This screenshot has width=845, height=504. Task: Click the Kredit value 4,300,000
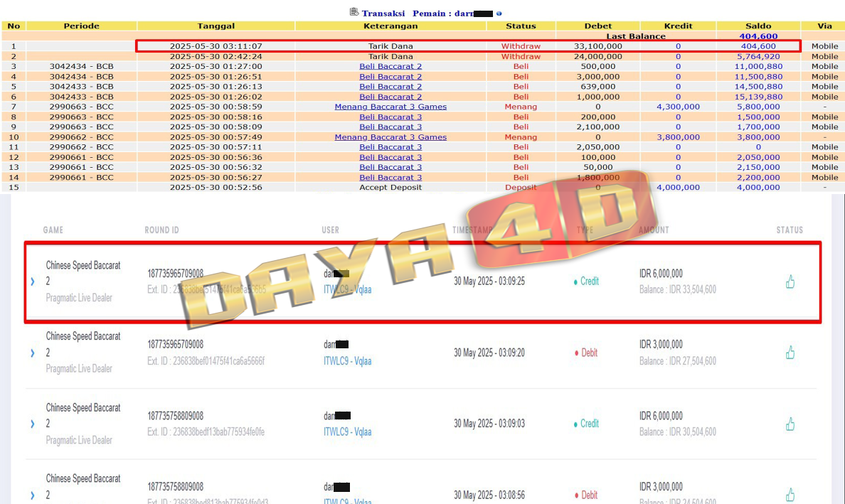click(679, 107)
